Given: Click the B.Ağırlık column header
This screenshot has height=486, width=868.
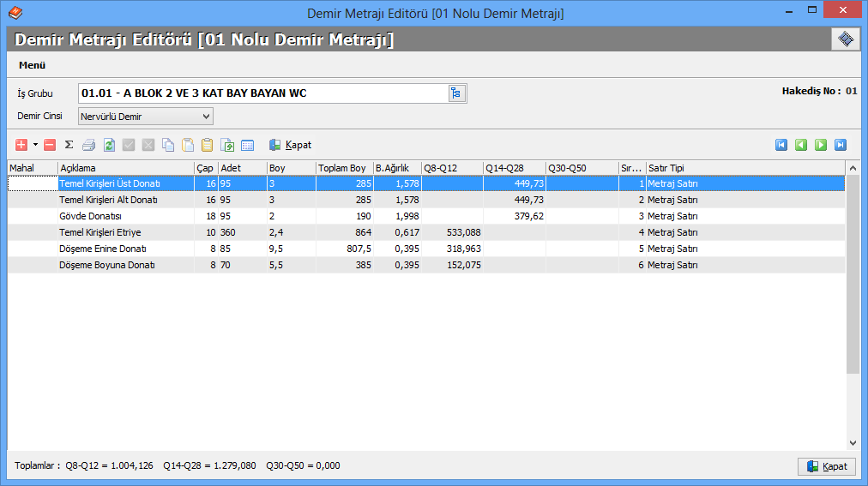Looking at the screenshot, I should point(393,168).
